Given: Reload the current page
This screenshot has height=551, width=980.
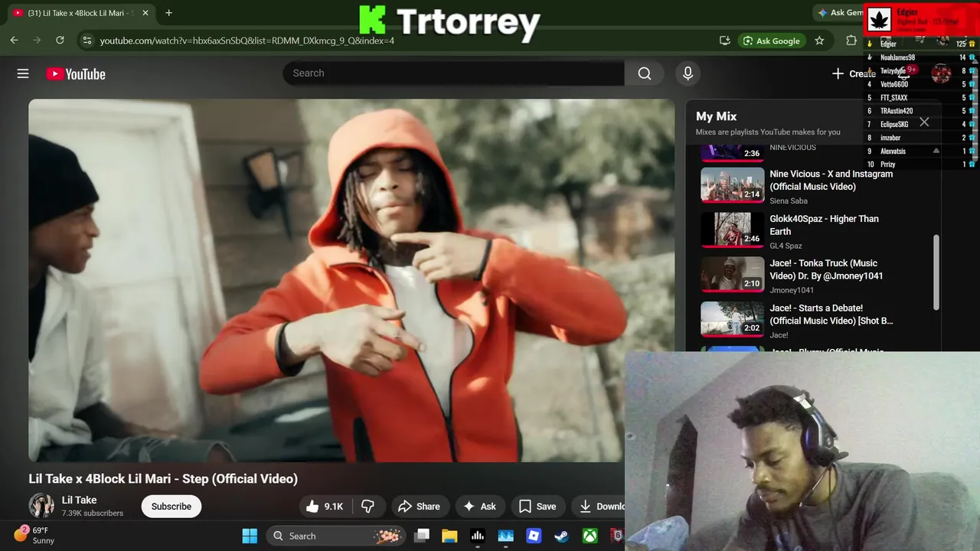Looking at the screenshot, I should tap(60, 41).
